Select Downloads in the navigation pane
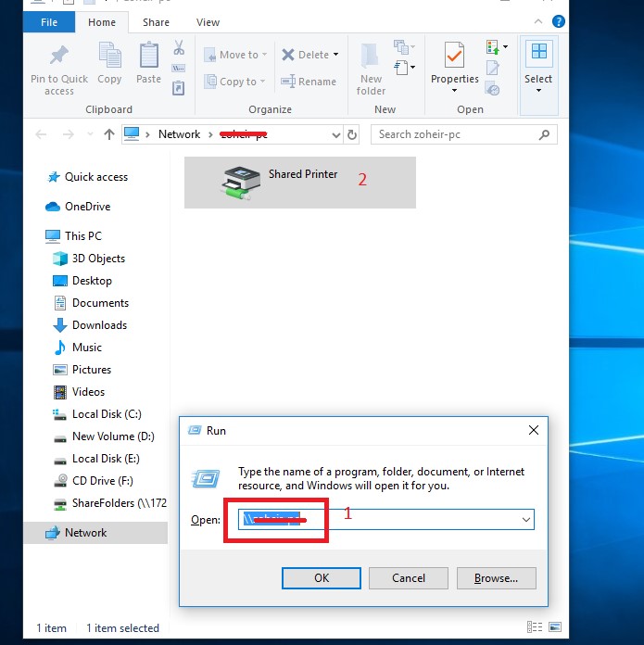This screenshot has height=645, width=644. pyautogui.click(x=99, y=325)
